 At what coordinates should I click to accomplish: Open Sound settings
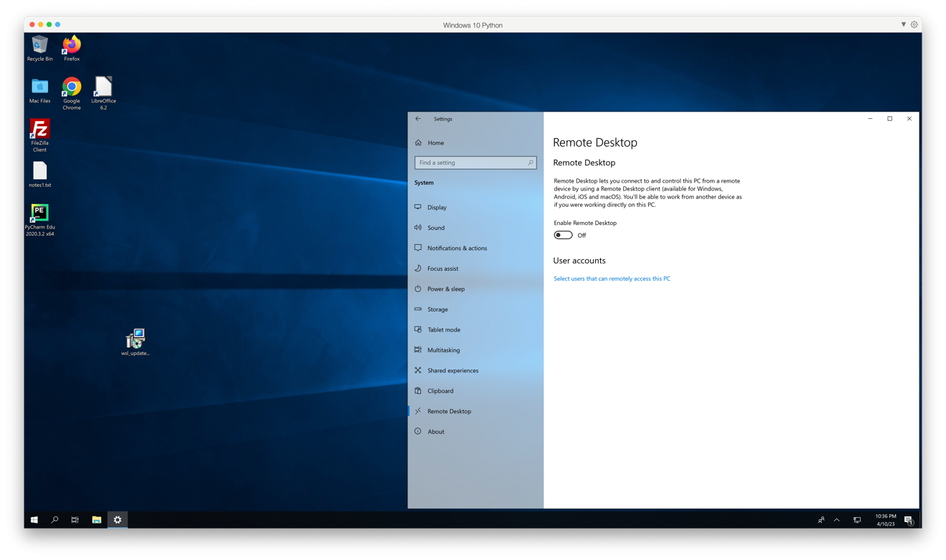tap(476, 228)
